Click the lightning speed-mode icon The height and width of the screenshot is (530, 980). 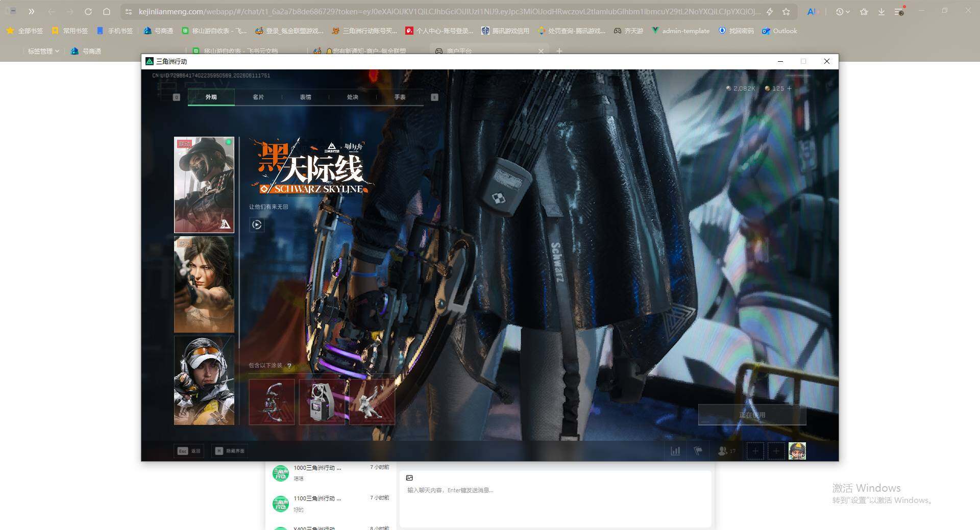click(770, 11)
